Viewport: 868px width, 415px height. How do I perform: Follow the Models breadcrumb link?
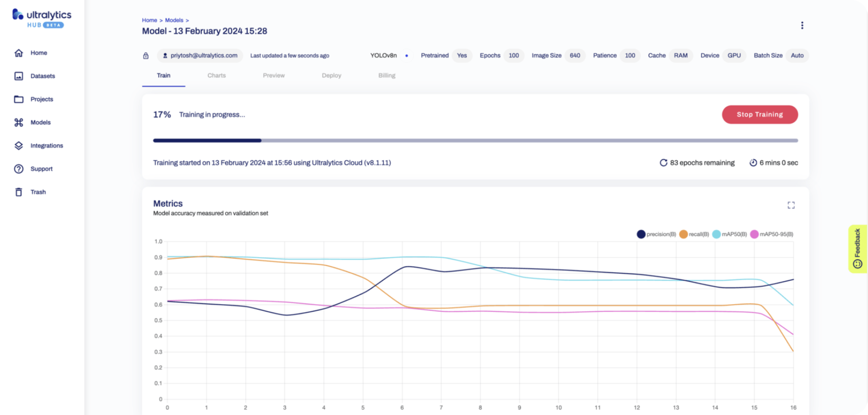(174, 20)
